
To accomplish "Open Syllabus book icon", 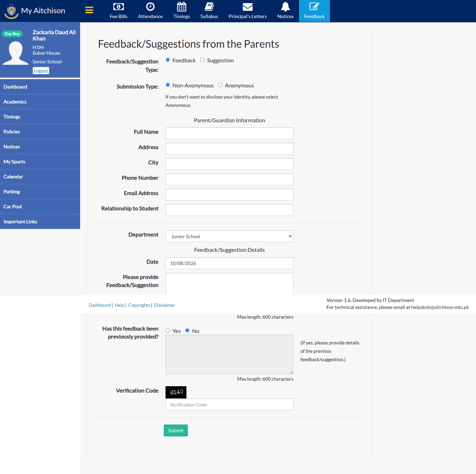I will point(209,7).
